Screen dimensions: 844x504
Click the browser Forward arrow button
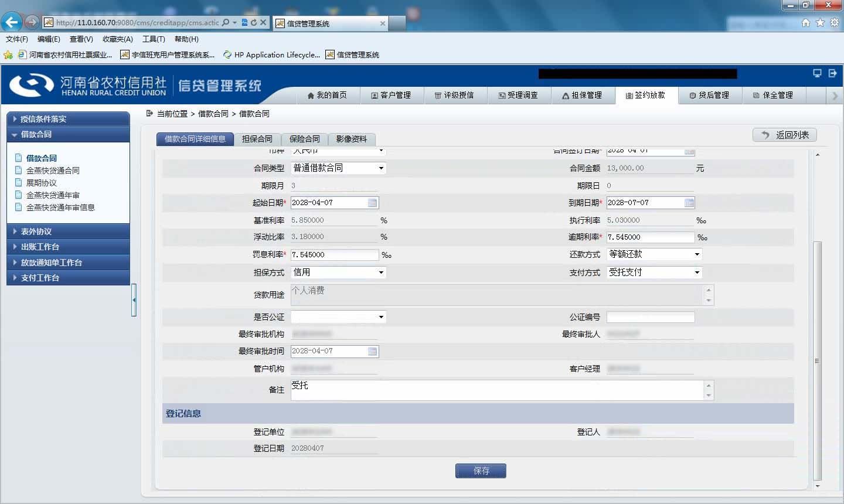(32, 22)
